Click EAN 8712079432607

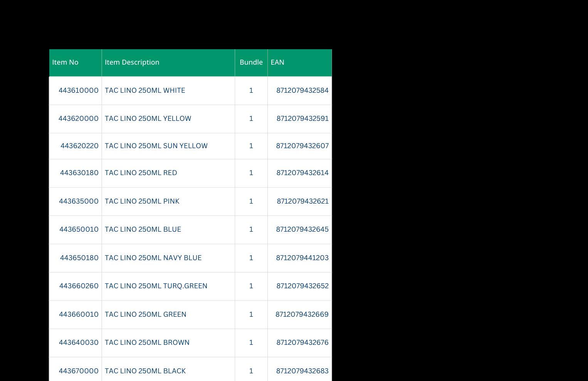(302, 146)
